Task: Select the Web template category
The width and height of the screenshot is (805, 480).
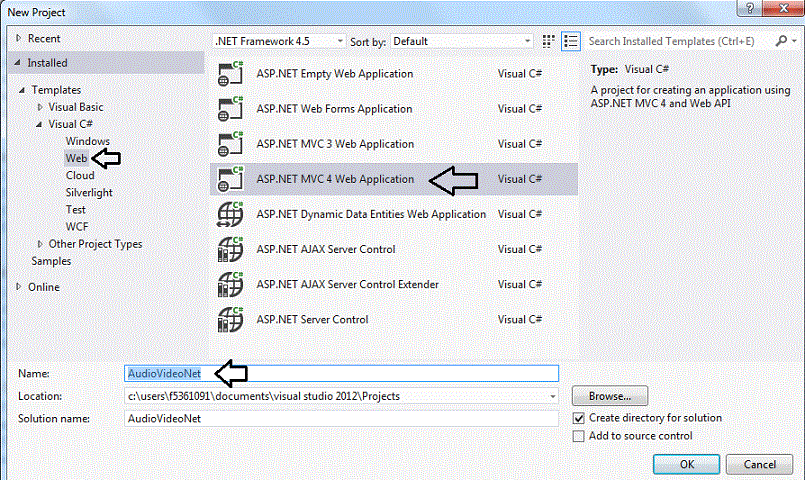Action: point(76,158)
